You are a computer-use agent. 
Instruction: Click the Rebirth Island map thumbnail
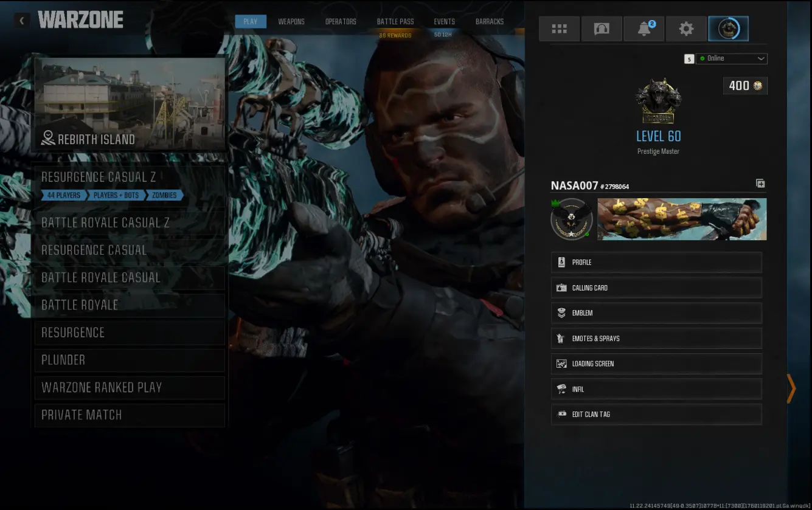(x=130, y=103)
